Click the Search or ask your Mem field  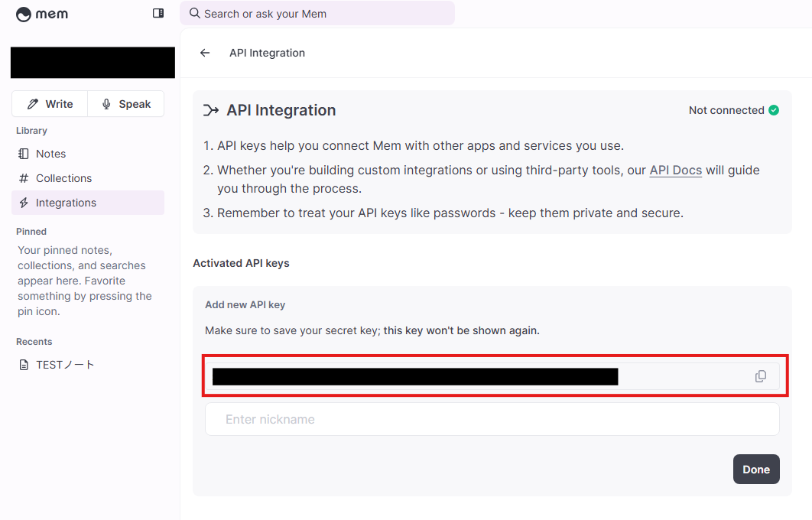click(x=317, y=14)
